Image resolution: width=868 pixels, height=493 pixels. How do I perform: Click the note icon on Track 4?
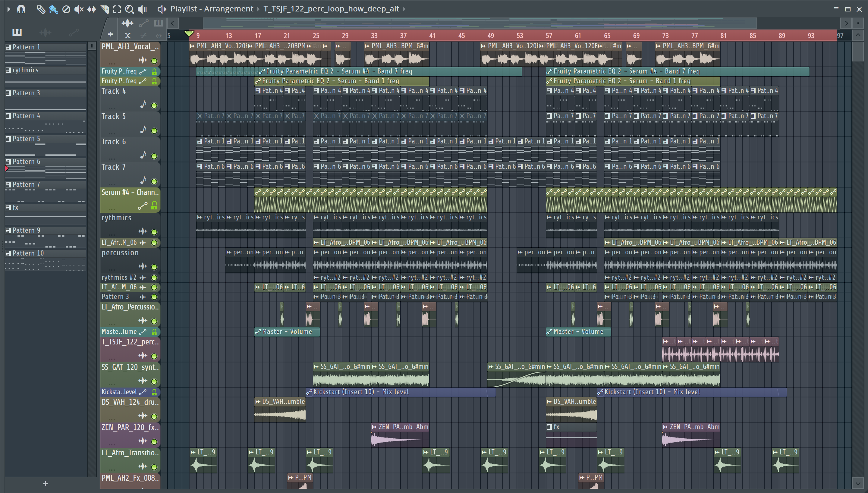pos(143,104)
